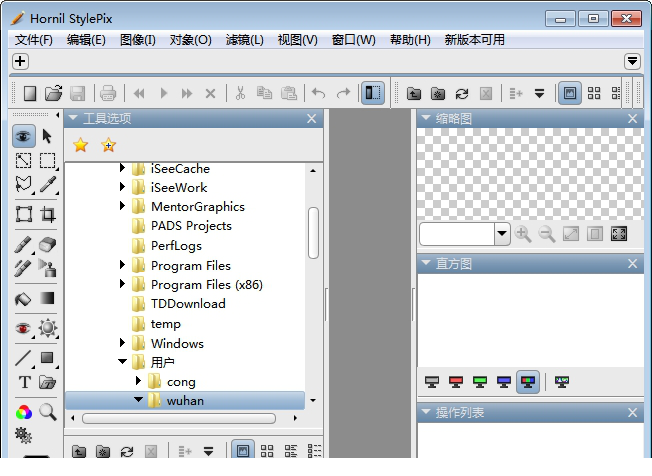
Task: Select the Brush tool
Action: pos(23,244)
